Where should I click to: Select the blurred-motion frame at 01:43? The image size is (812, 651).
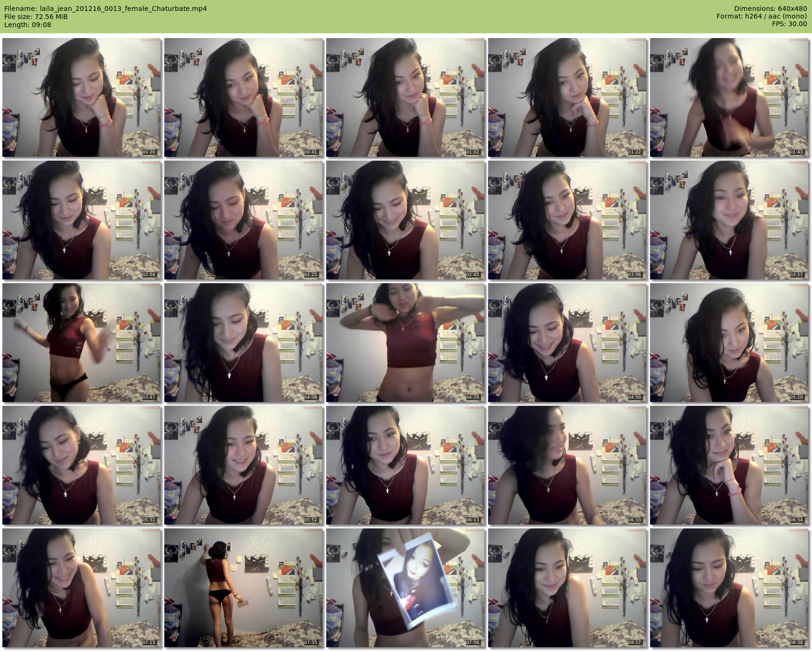point(729,97)
